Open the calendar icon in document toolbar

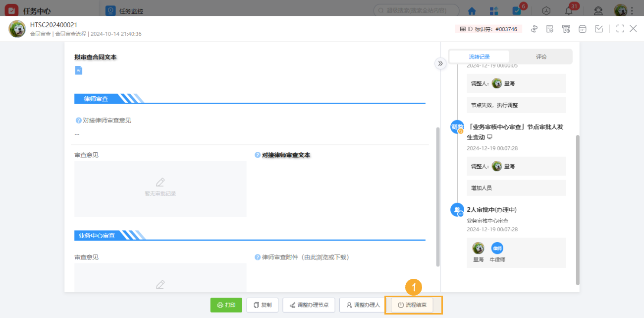582,29
